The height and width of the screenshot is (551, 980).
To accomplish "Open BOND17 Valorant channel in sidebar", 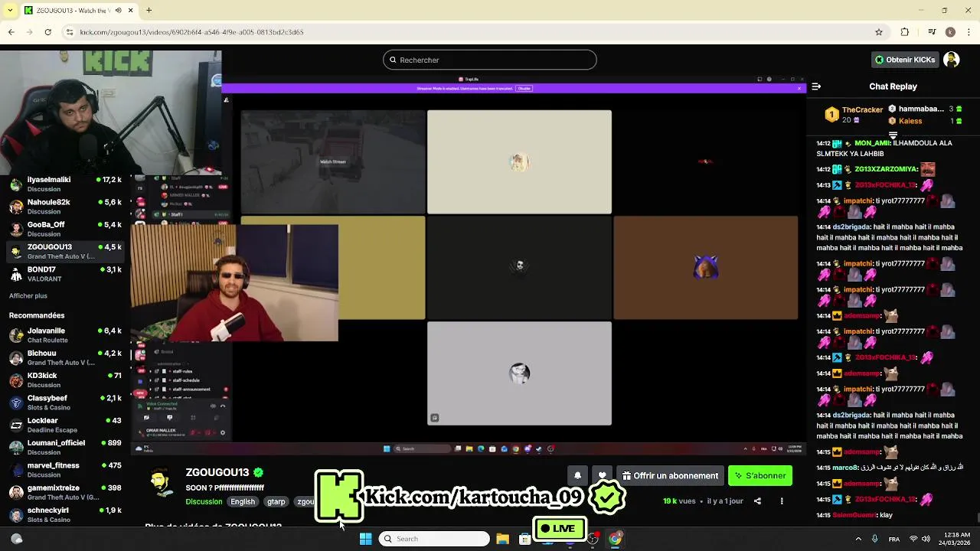I will [x=65, y=274].
